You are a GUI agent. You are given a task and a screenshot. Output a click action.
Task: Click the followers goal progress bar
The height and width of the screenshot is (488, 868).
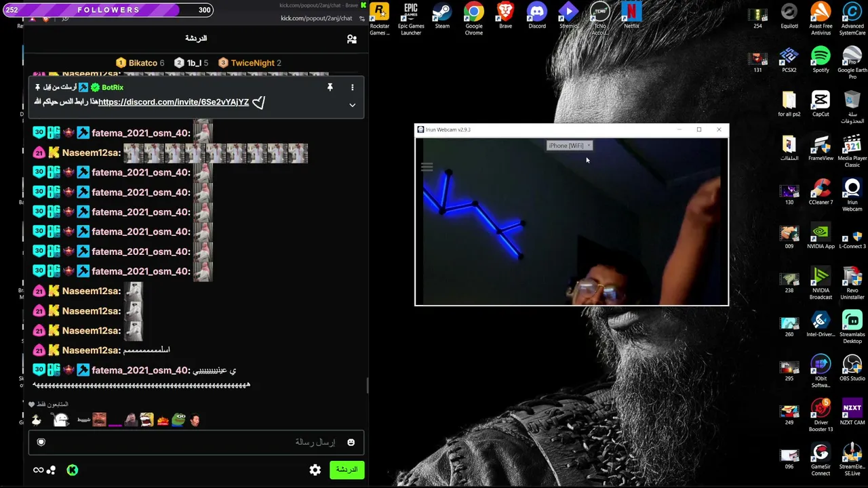pos(108,10)
